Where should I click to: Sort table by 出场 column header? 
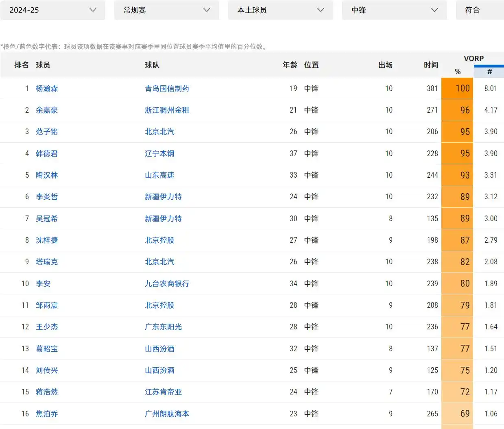point(385,65)
